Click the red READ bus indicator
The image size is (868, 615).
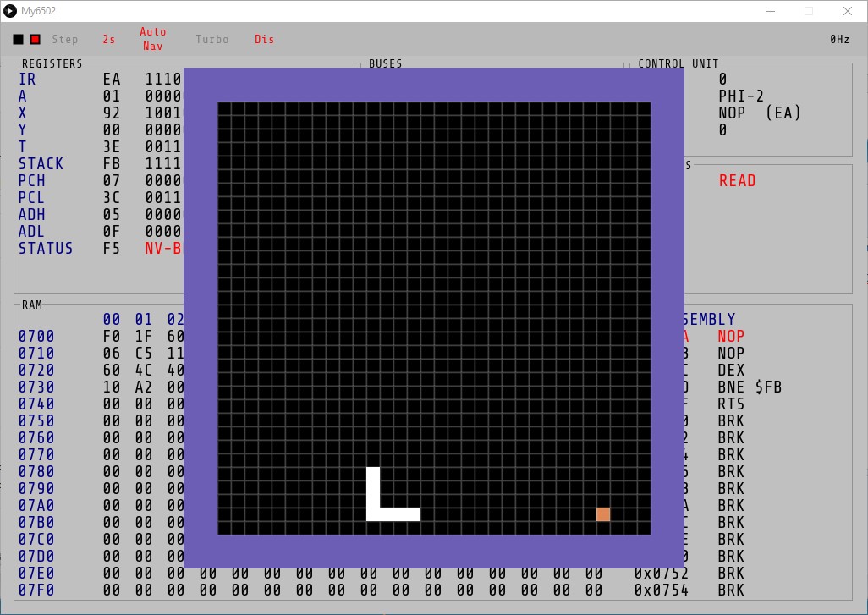point(737,181)
